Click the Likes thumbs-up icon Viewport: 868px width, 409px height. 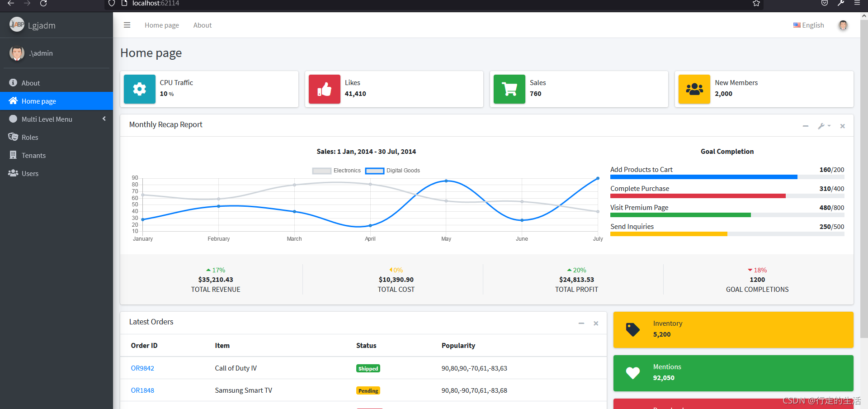click(325, 89)
